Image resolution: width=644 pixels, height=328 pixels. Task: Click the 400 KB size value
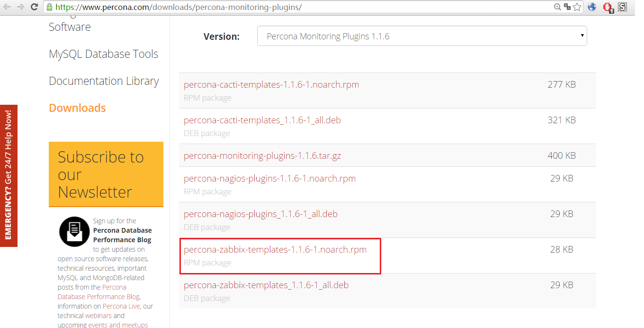pos(562,155)
